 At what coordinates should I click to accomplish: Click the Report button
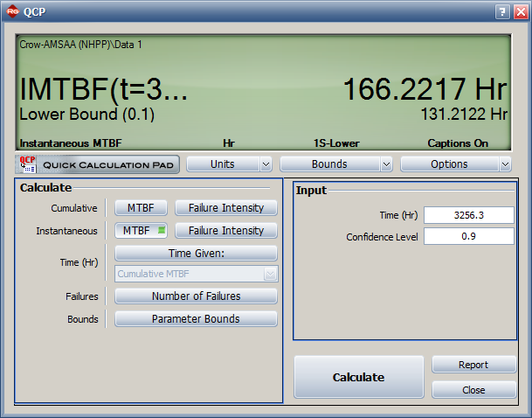[473, 365]
